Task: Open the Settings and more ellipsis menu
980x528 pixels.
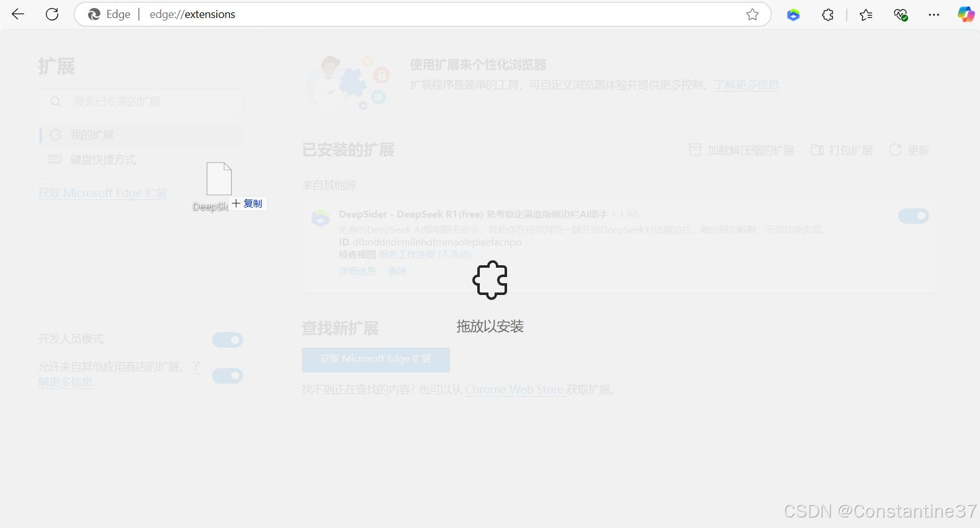Action: pos(934,15)
